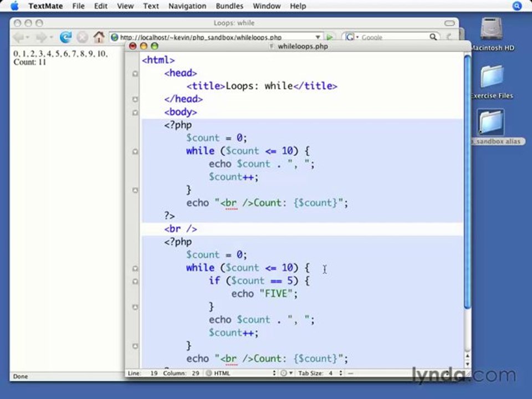
Task: Click the Count: 11 output text in browser
Action: pos(29,62)
